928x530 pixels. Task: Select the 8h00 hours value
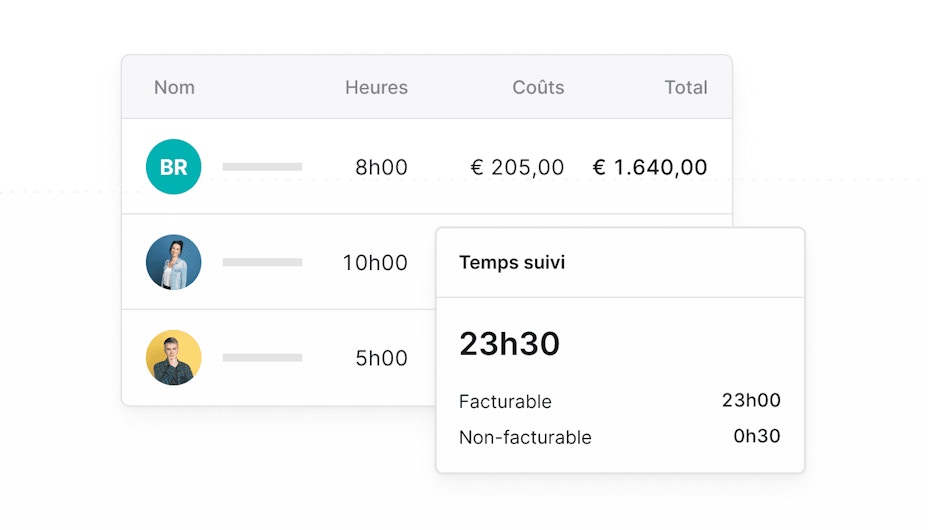click(x=381, y=168)
